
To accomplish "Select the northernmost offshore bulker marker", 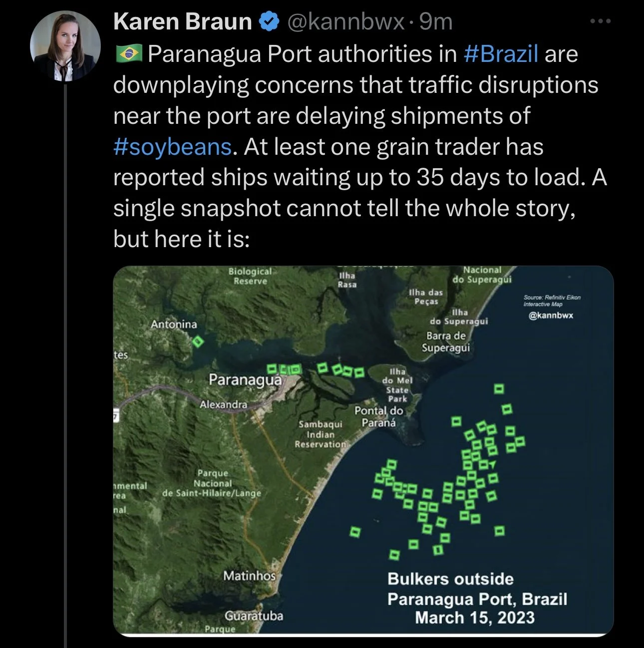I will [498, 388].
